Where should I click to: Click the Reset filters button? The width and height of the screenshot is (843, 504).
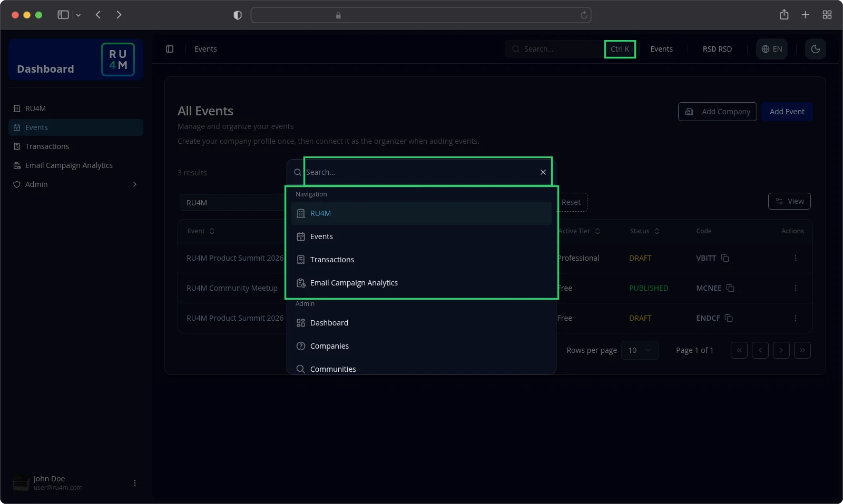pos(571,202)
